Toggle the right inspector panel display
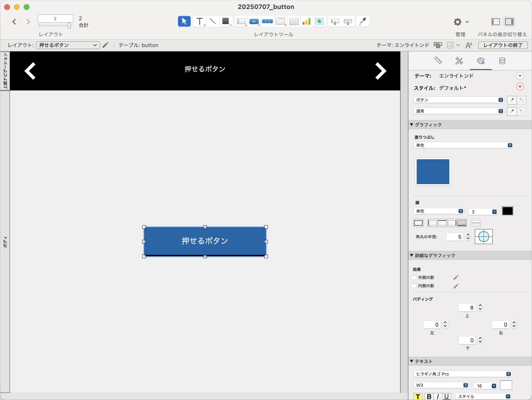532x400 pixels. click(x=509, y=22)
